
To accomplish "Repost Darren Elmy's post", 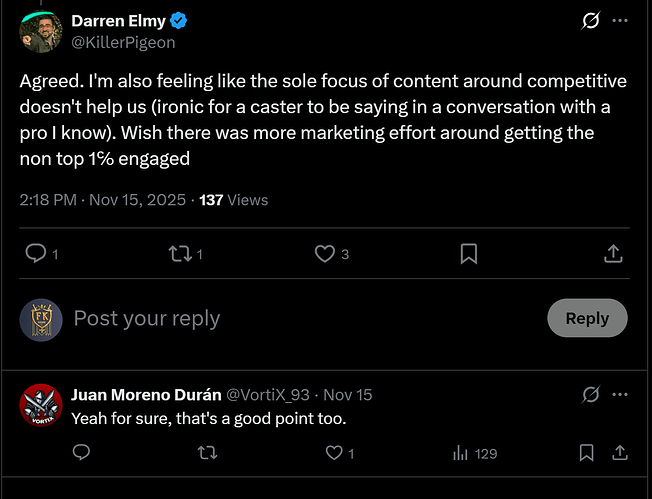I will click(180, 254).
